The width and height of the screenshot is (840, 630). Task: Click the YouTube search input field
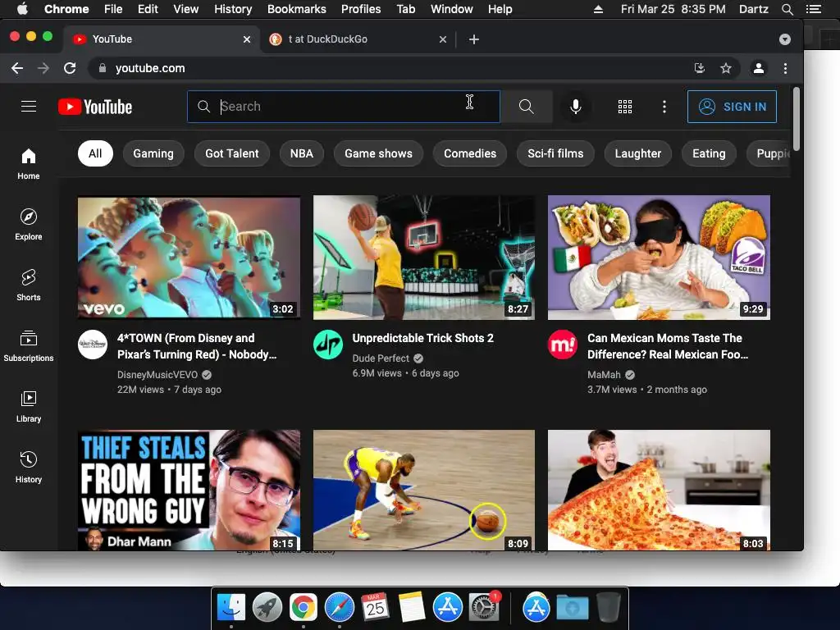(344, 107)
